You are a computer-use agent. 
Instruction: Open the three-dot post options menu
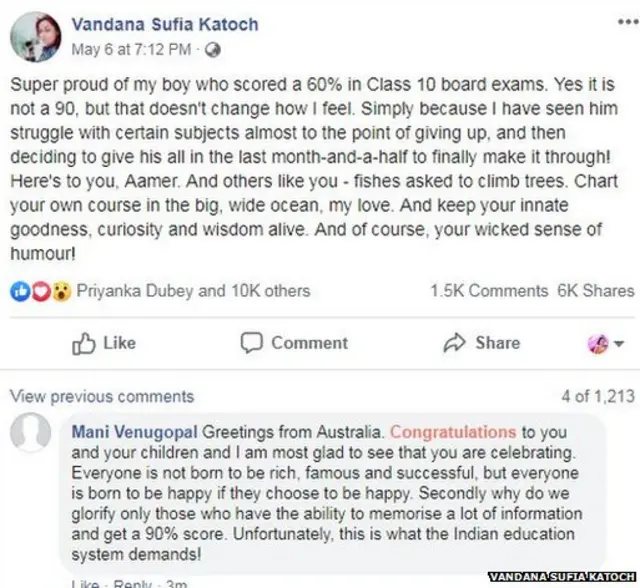click(x=619, y=21)
